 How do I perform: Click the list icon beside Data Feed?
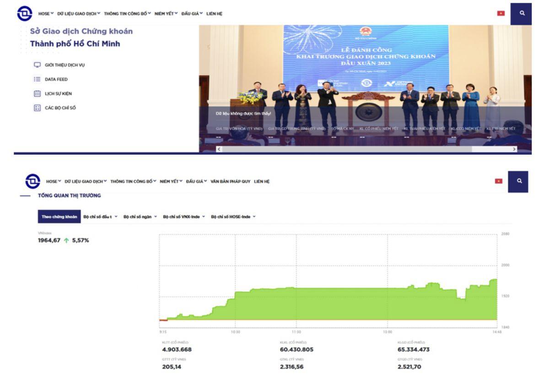(38, 79)
